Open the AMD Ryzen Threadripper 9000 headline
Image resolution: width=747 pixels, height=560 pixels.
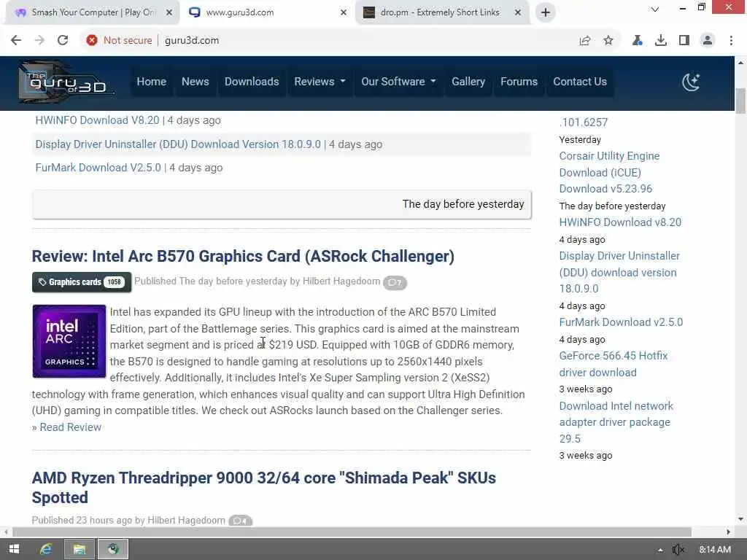(264, 488)
